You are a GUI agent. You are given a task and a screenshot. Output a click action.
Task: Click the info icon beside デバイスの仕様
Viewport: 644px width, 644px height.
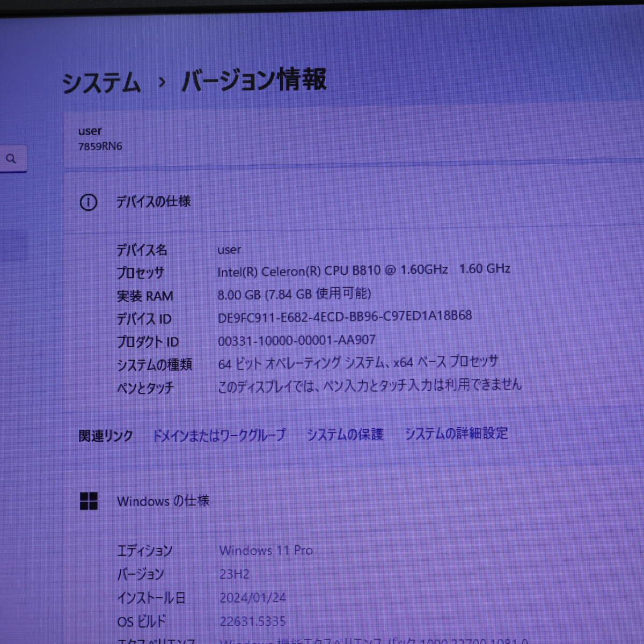pos(89,202)
